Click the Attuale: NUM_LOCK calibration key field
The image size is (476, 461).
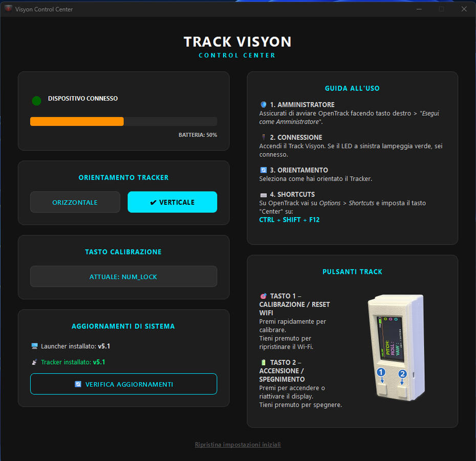123,276
